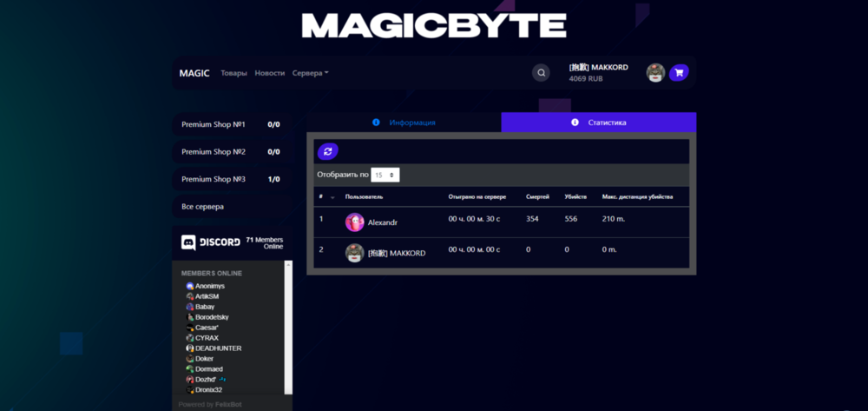Click the info icon on Статистика tab
Image resolution: width=868 pixels, height=411 pixels.
575,123
